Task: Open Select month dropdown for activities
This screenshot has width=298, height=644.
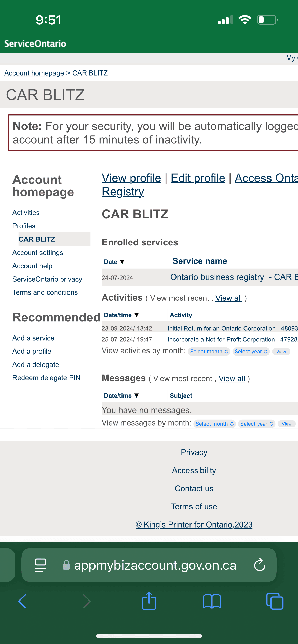Action: click(x=209, y=352)
